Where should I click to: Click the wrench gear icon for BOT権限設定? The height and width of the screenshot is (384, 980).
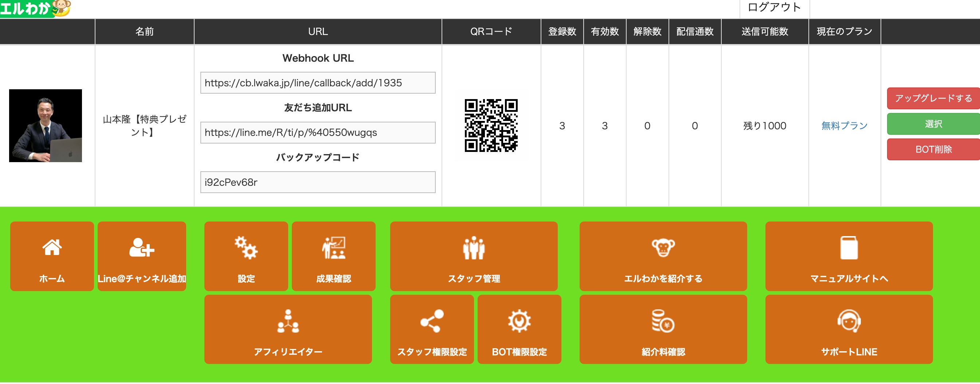(x=519, y=321)
